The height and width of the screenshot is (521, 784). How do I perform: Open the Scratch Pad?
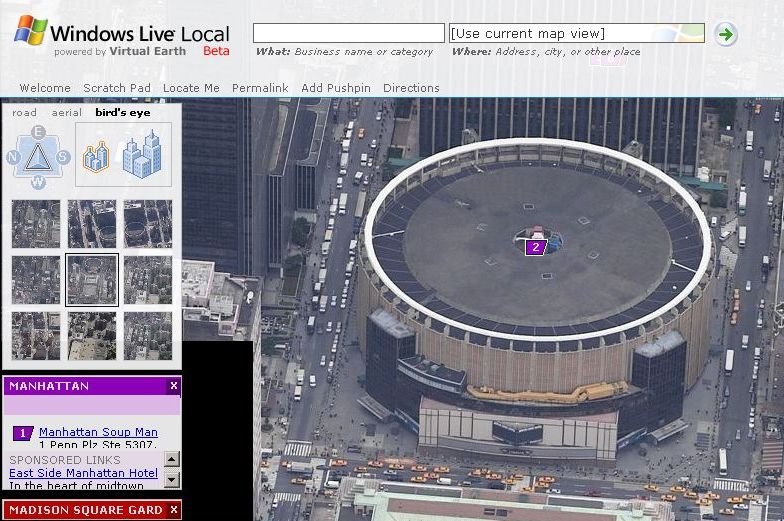(117, 88)
